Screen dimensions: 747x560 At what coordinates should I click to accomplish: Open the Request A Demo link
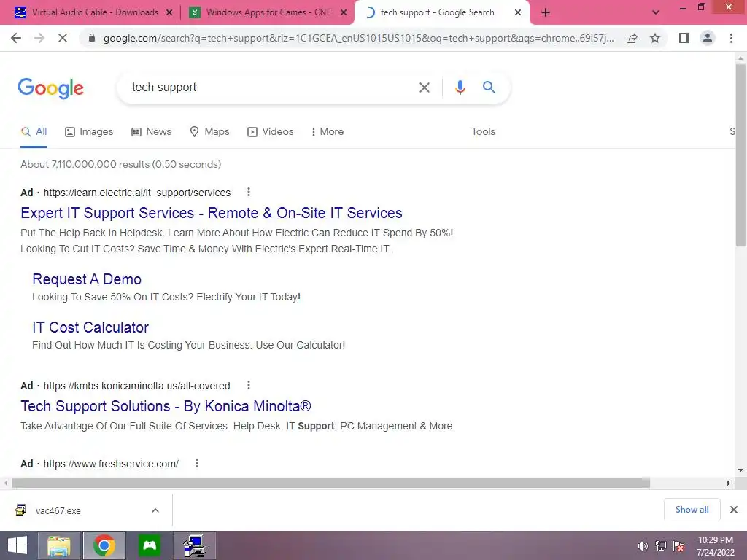pyautogui.click(x=87, y=279)
